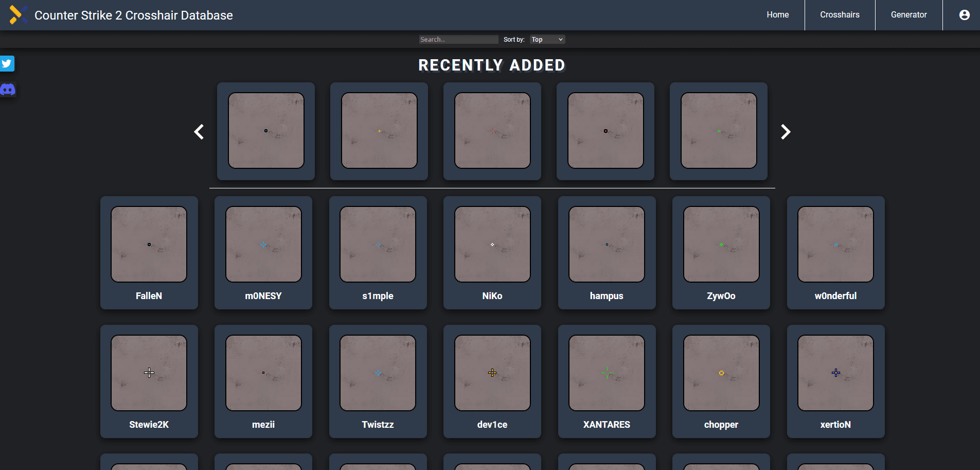
Task: View the s1mple crosshair
Action: point(378,253)
